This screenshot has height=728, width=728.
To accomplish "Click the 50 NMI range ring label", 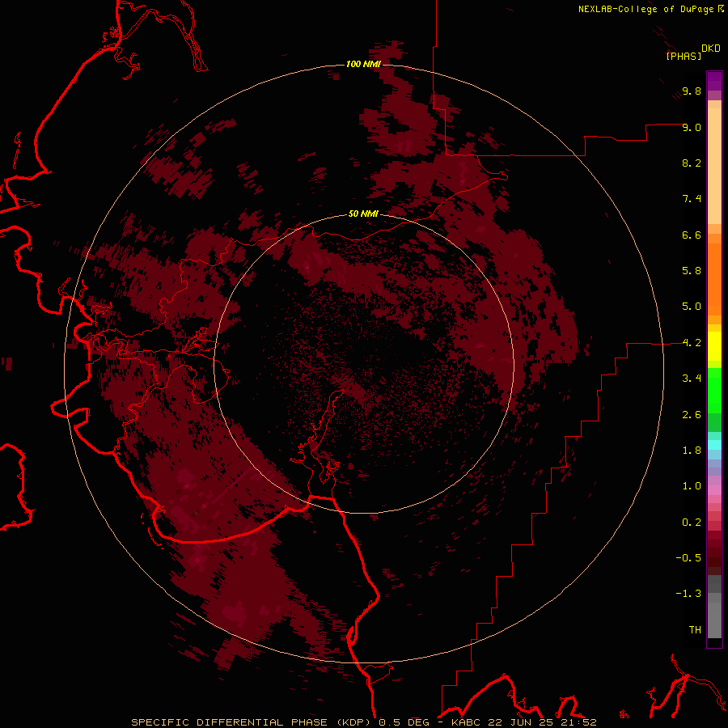I will point(363,214).
